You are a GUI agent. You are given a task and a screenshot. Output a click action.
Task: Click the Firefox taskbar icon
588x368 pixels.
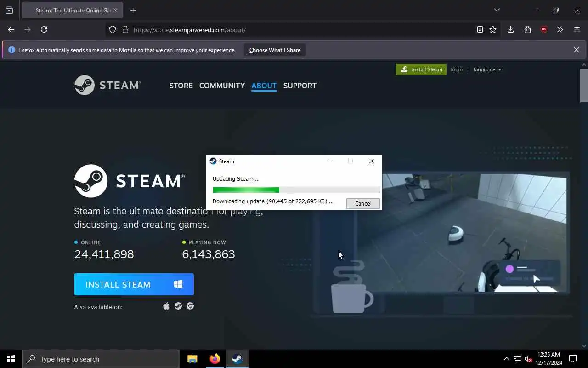pyautogui.click(x=215, y=359)
